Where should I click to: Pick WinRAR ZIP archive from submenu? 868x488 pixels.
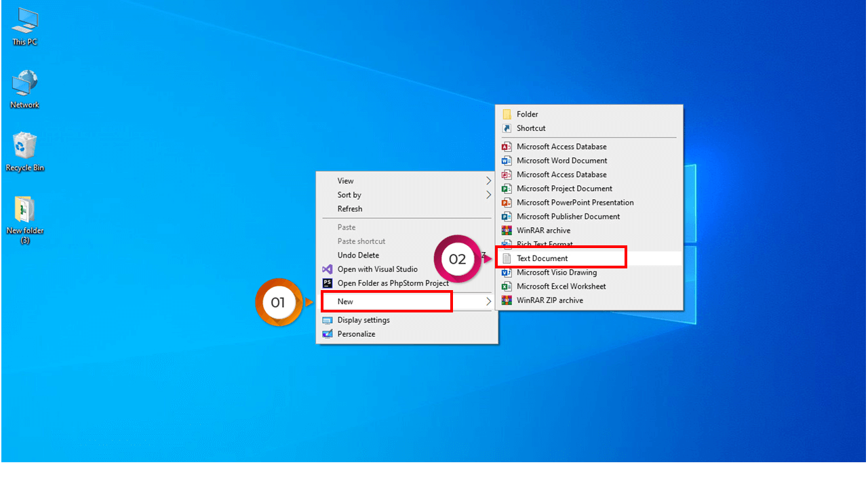(x=549, y=300)
